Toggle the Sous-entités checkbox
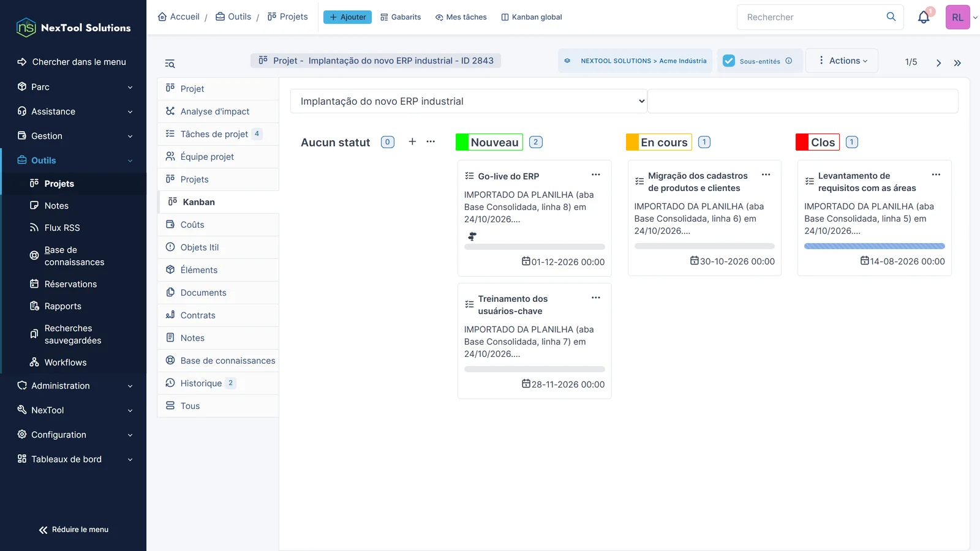This screenshot has height=551, width=980. click(x=729, y=61)
